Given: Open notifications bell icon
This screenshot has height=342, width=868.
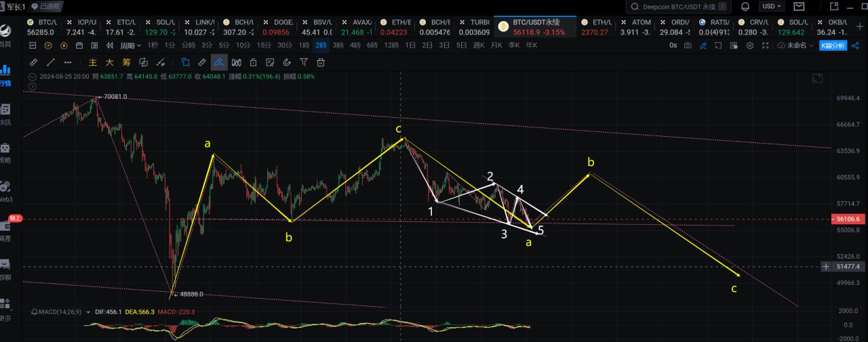Looking at the screenshot, I should click(x=745, y=6).
